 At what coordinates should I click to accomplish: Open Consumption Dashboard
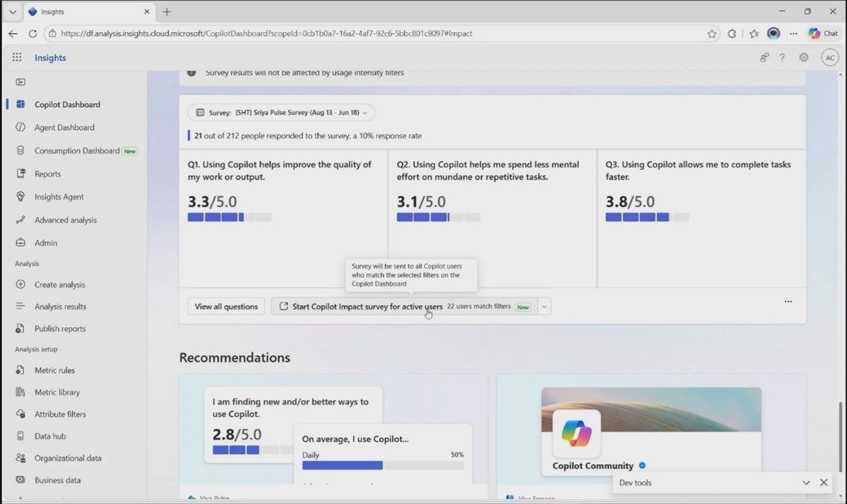click(x=77, y=151)
